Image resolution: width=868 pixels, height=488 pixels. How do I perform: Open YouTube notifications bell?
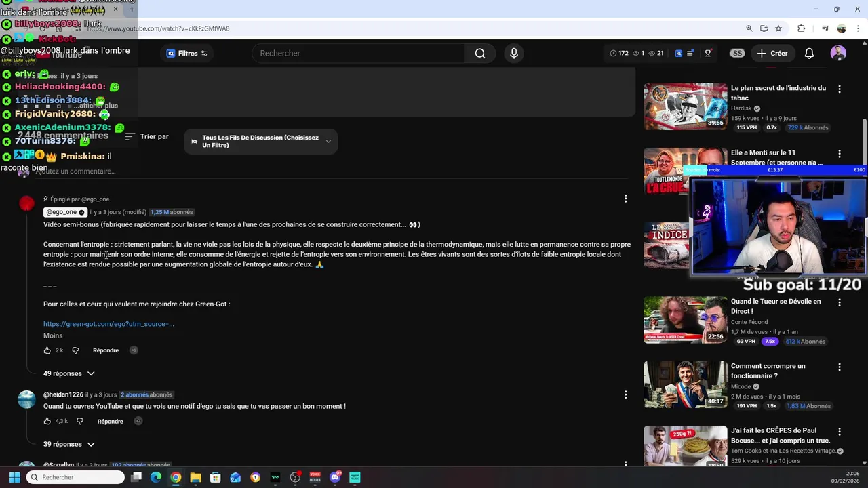pos(809,54)
